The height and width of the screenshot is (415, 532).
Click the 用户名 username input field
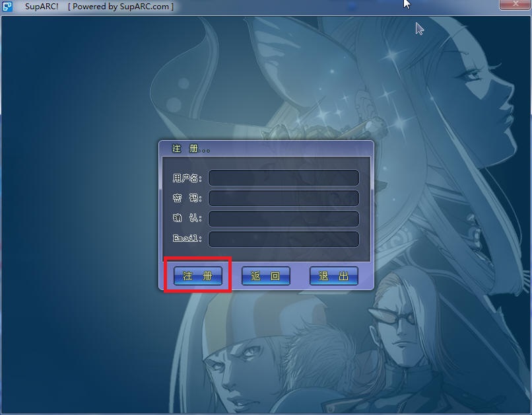[x=284, y=178]
